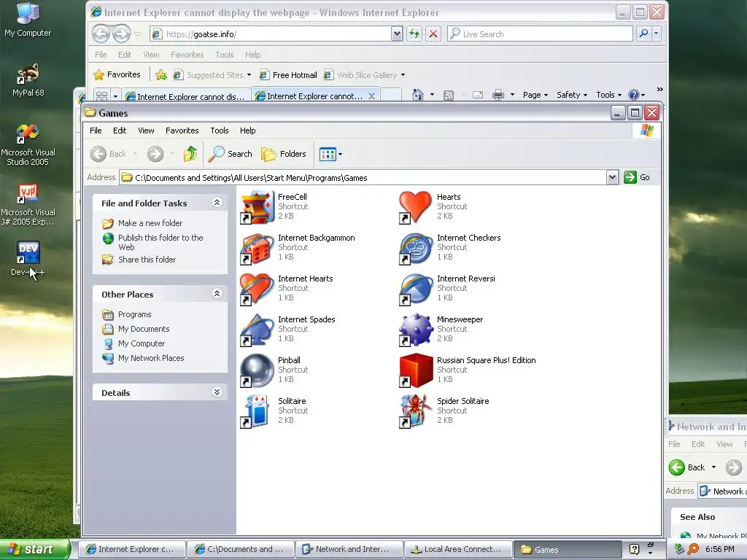
Task: Click the Internet Explorer RSS feeds icon
Action: point(449,95)
